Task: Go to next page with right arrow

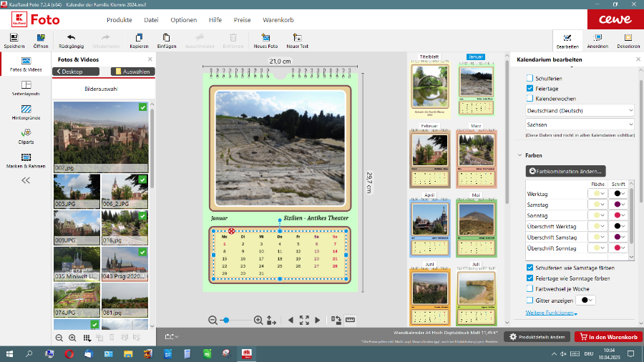Action: (x=317, y=320)
